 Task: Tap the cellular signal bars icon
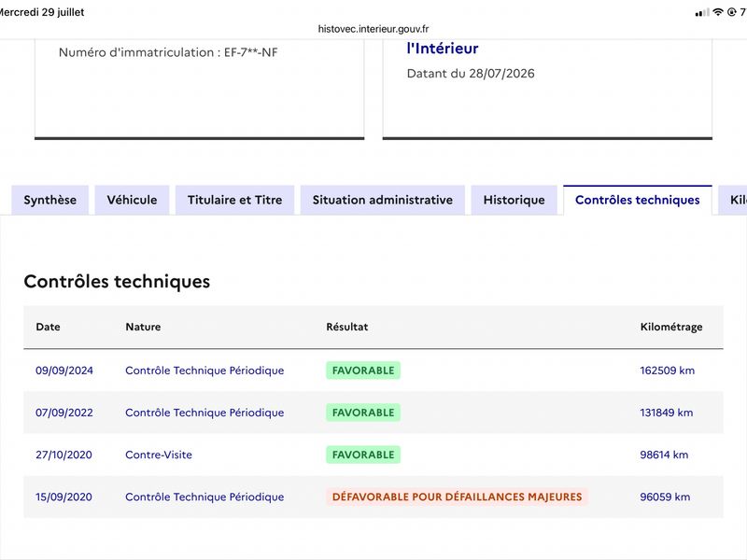pos(702,13)
